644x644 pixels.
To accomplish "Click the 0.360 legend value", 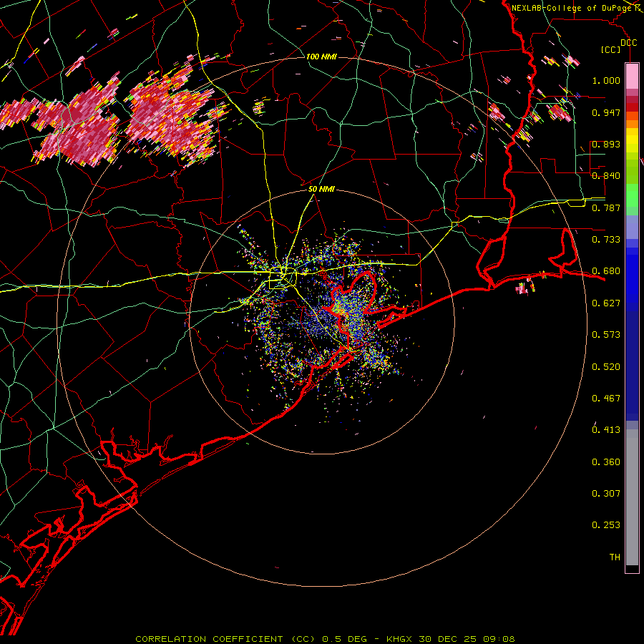I will click(x=606, y=462).
